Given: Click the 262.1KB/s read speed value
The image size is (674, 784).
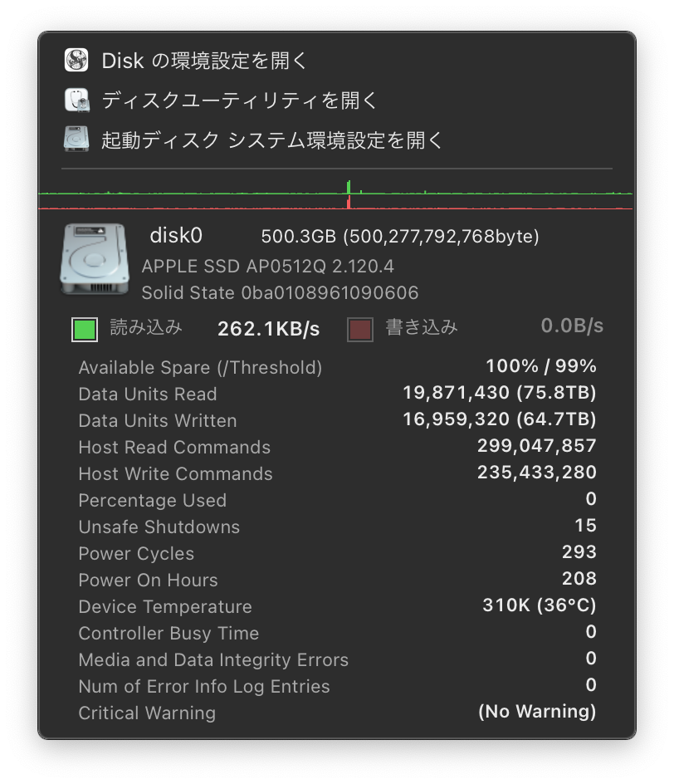Looking at the screenshot, I should (x=268, y=329).
